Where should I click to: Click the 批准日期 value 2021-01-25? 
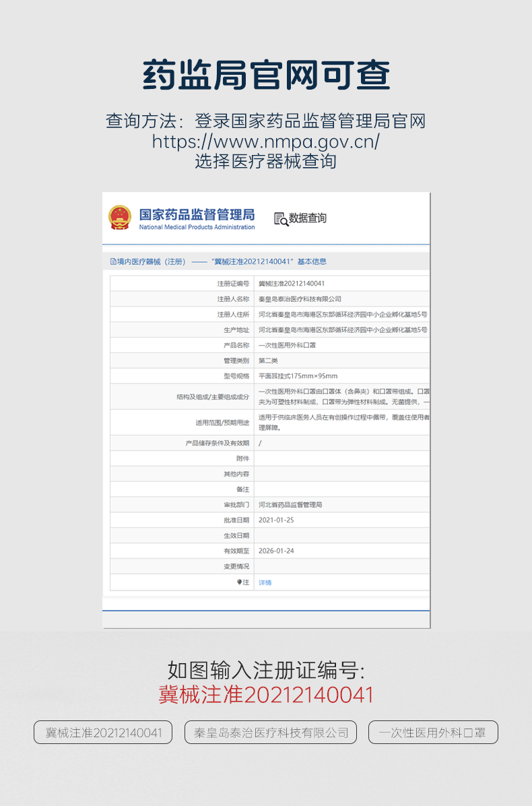[276, 520]
